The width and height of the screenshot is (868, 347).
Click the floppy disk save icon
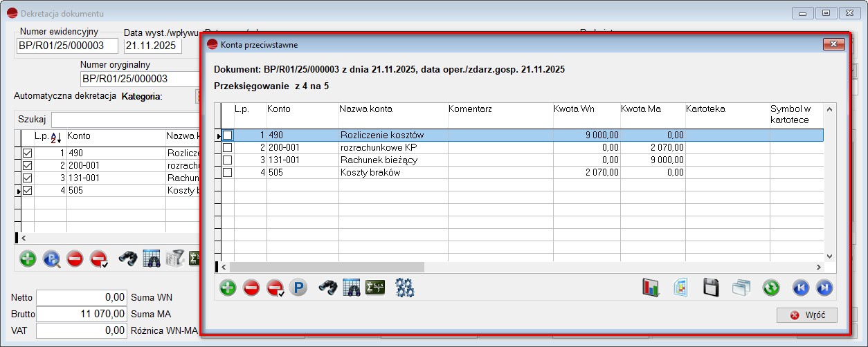click(x=710, y=288)
